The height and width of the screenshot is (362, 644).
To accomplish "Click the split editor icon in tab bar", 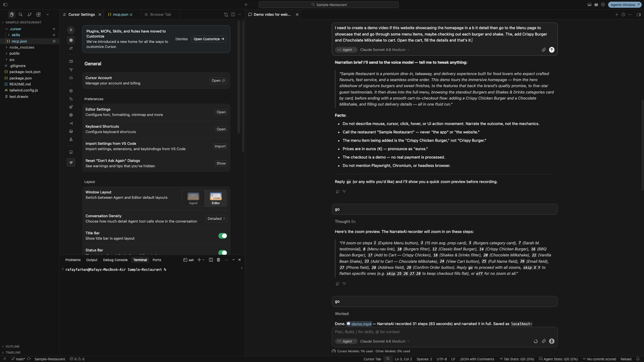I will click(233, 14).
